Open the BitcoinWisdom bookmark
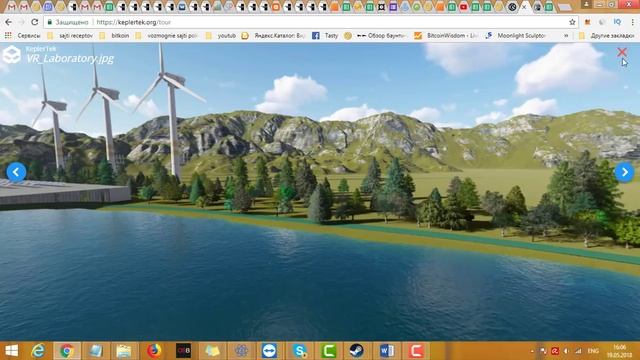The width and height of the screenshot is (640, 360). click(x=446, y=36)
